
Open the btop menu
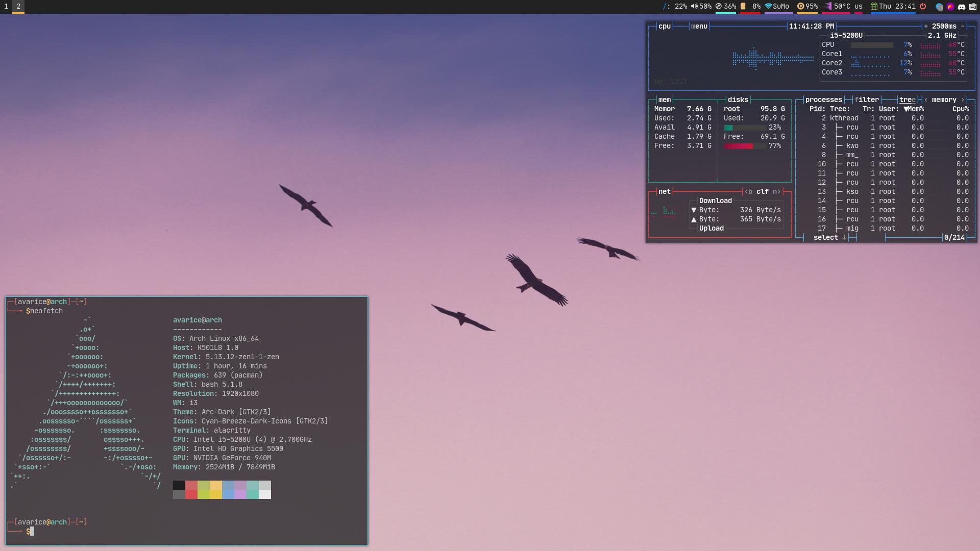tap(699, 27)
